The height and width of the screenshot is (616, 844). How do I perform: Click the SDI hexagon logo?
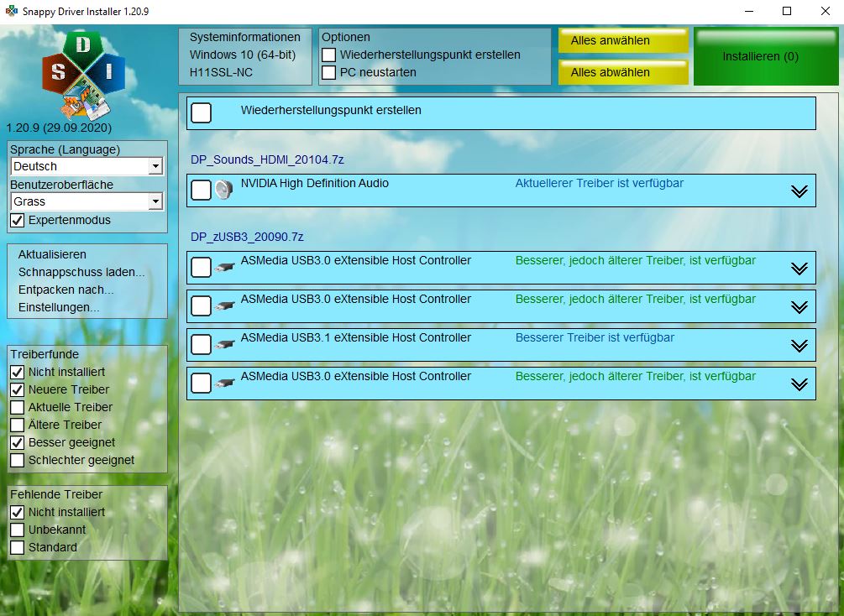point(83,75)
